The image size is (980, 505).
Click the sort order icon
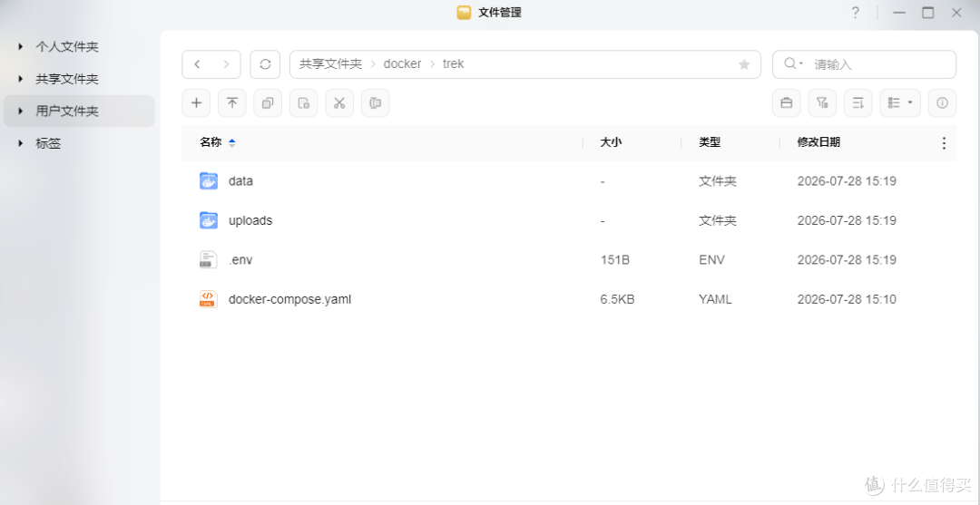tap(858, 103)
